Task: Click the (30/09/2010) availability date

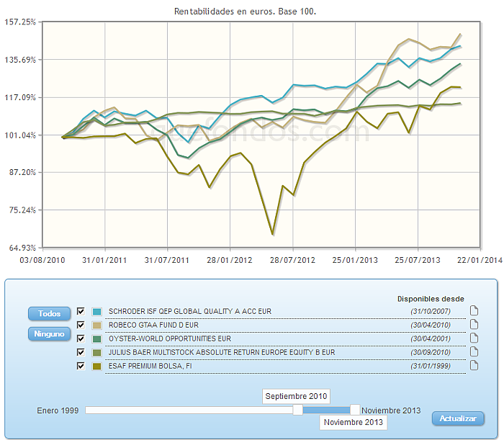Action: [431, 352]
